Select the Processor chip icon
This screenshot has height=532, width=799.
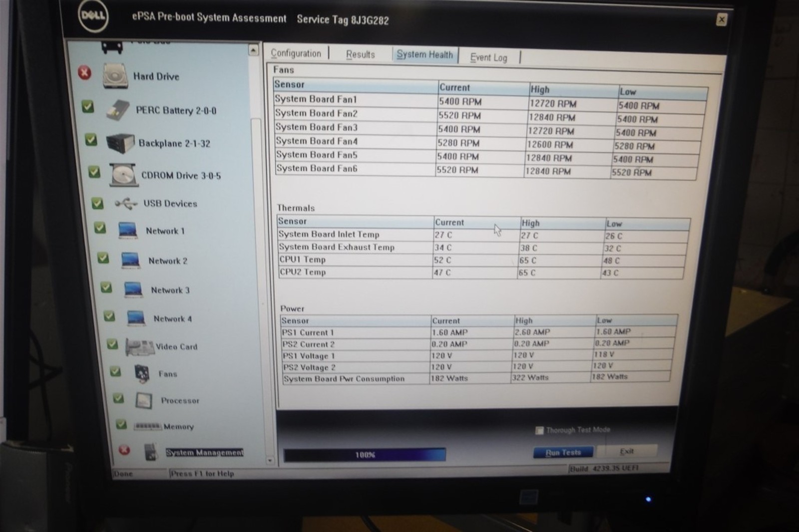point(144,400)
